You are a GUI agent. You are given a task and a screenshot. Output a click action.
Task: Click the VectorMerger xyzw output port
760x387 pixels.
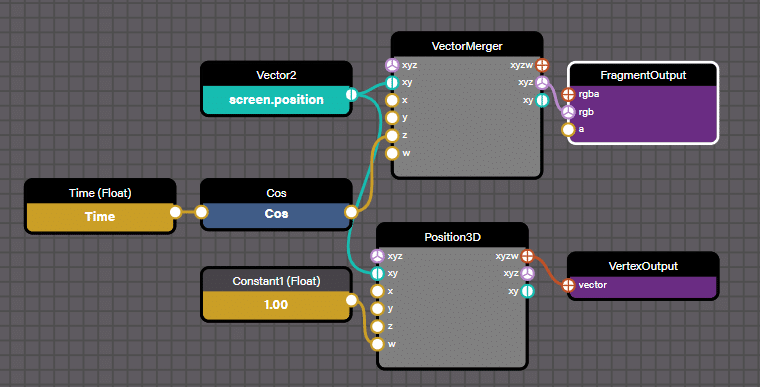coord(542,64)
